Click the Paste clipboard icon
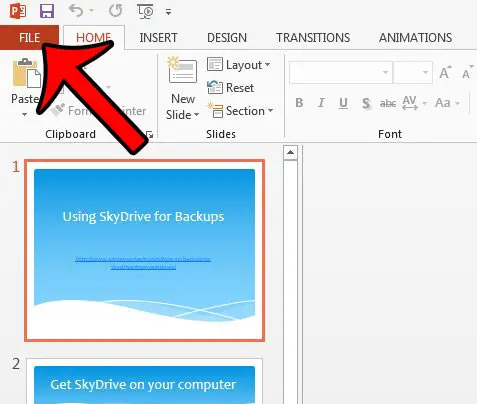Viewport: 477px width, 404px height. tap(26, 73)
